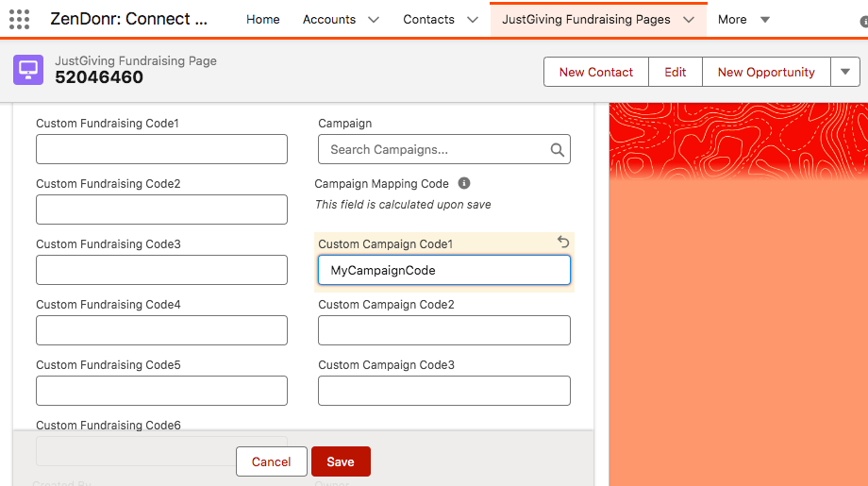Click the JustGiving Fundraising Page record icon
The height and width of the screenshot is (486, 868).
[28, 70]
